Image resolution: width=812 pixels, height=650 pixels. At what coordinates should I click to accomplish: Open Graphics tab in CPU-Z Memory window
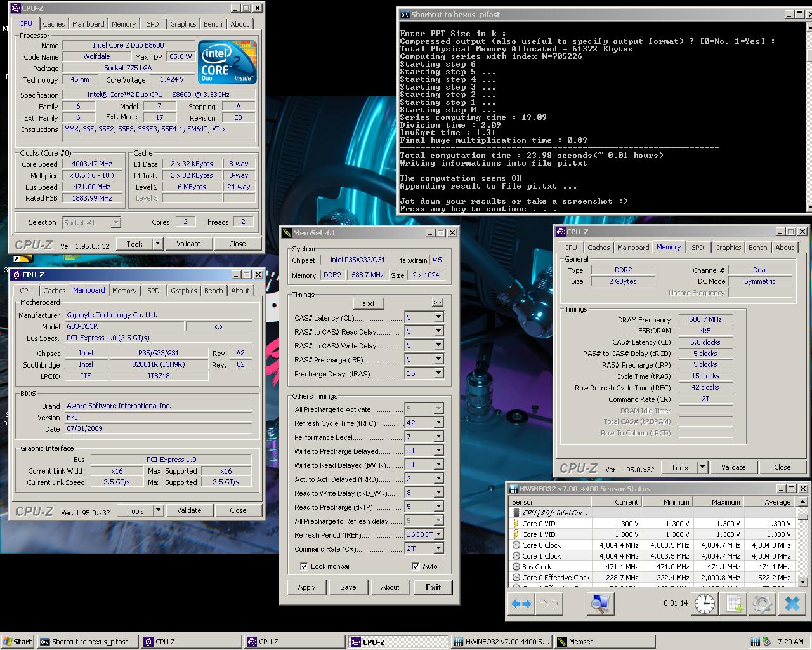point(728,248)
